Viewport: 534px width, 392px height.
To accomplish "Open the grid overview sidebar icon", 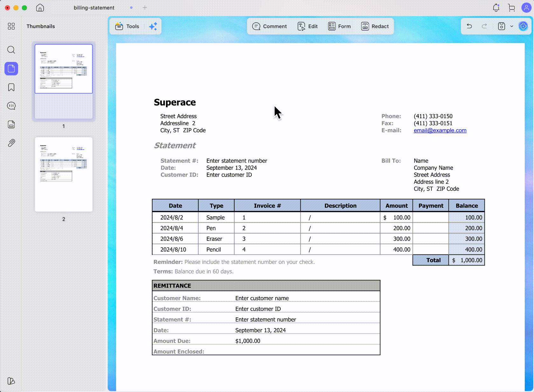I will (x=11, y=26).
